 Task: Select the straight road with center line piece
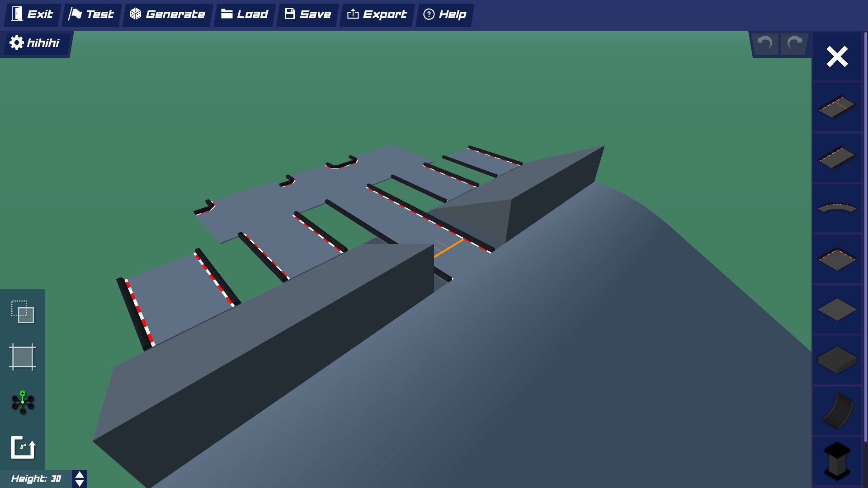tap(837, 107)
